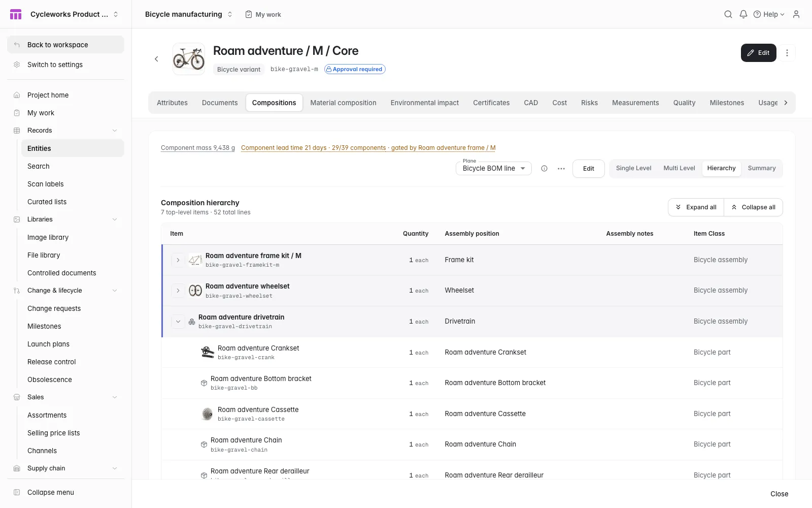Click the Collapse all button
The image size is (812, 508).
753,207
